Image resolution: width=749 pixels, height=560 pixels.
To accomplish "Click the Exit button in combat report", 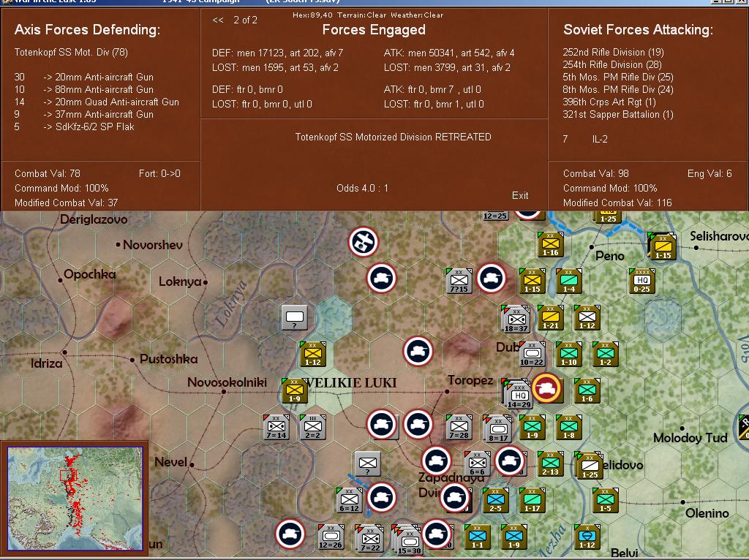I will tap(520, 195).
